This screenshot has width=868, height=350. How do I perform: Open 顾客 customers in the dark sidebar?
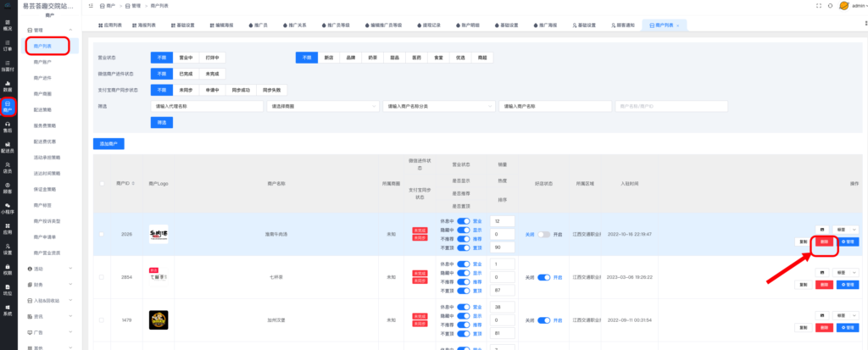8,188
